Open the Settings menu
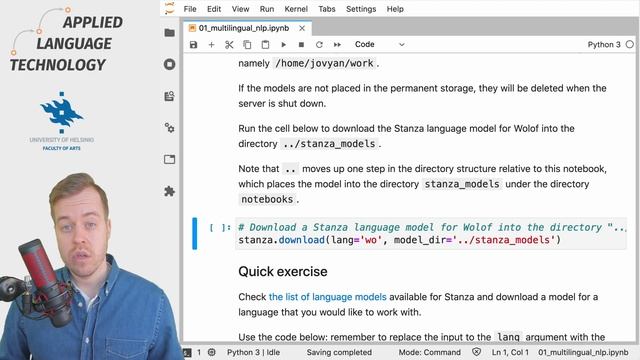Viewport: 640px width, 360px height. point(361,9)
